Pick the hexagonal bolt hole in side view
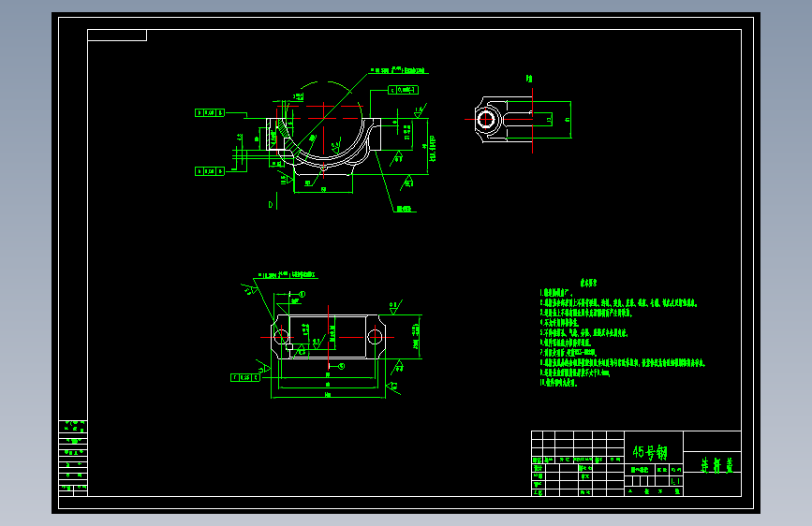The width and height of the screenshot is (812, 526). (x=486, y=120)
